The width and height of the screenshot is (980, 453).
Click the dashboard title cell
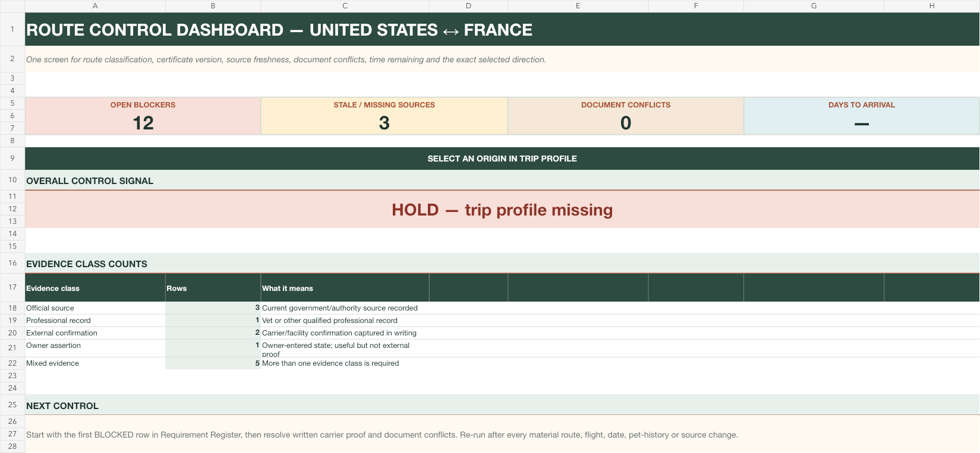502,30
